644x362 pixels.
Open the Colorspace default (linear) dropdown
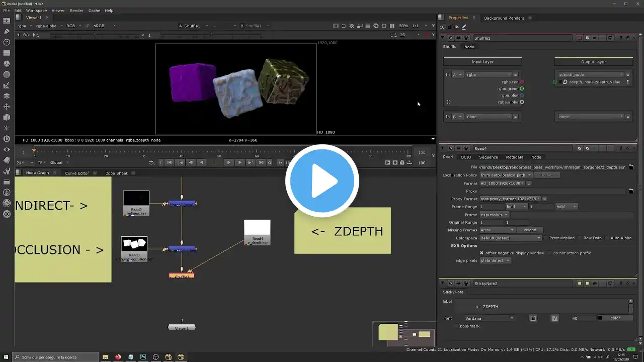click(x=511, y=238)
